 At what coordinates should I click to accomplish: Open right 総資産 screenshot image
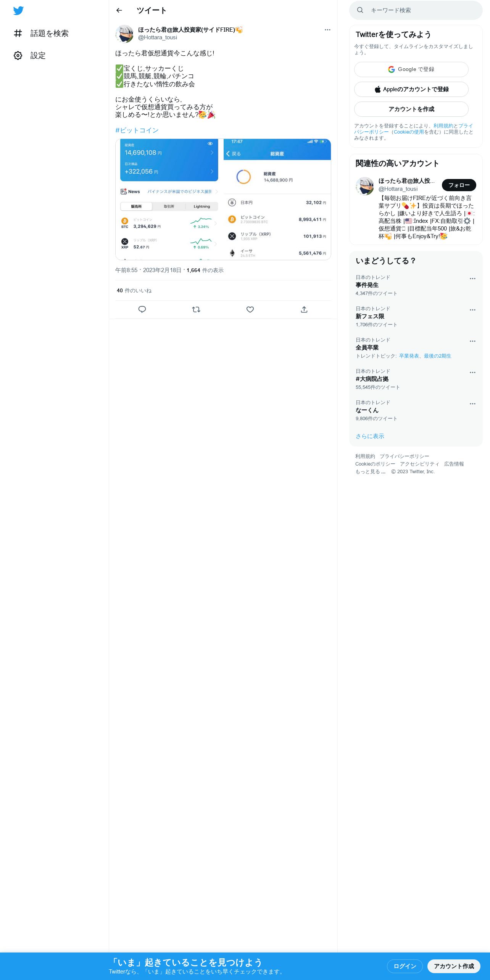pyautogui.click(x=277, y=199)
